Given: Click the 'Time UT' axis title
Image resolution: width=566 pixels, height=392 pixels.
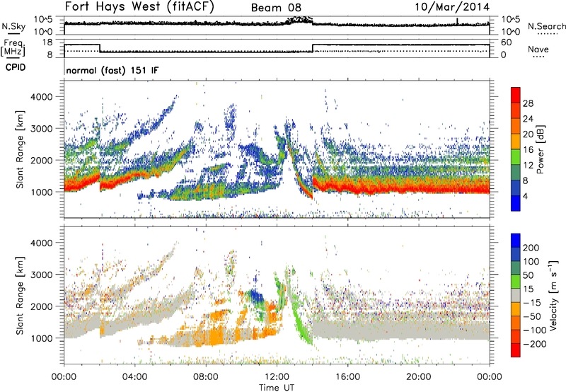Looking at the screenshot, I should [x=277, y=388].
